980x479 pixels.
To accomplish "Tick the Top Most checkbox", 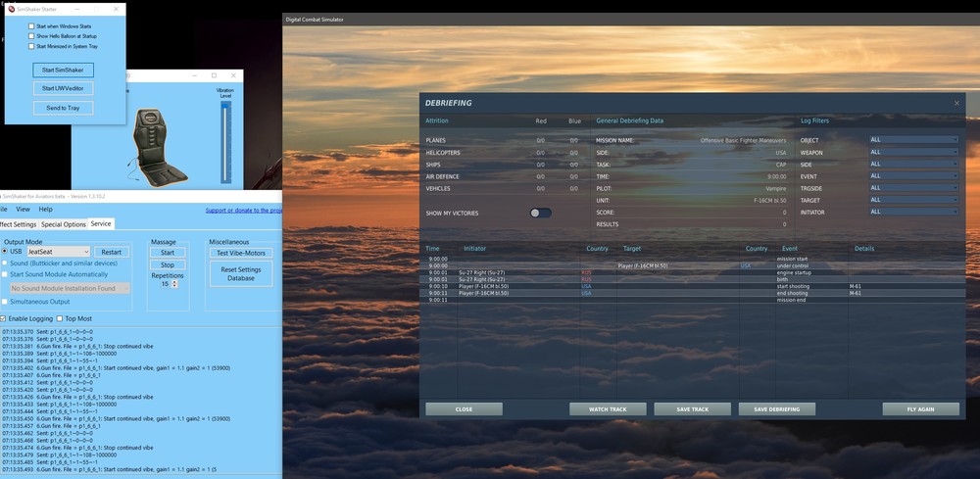I will point(60,318).
